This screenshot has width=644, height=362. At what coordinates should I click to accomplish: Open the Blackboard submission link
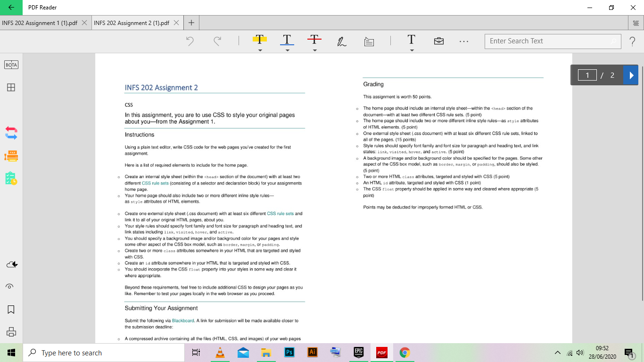click(x=183, y=321)
